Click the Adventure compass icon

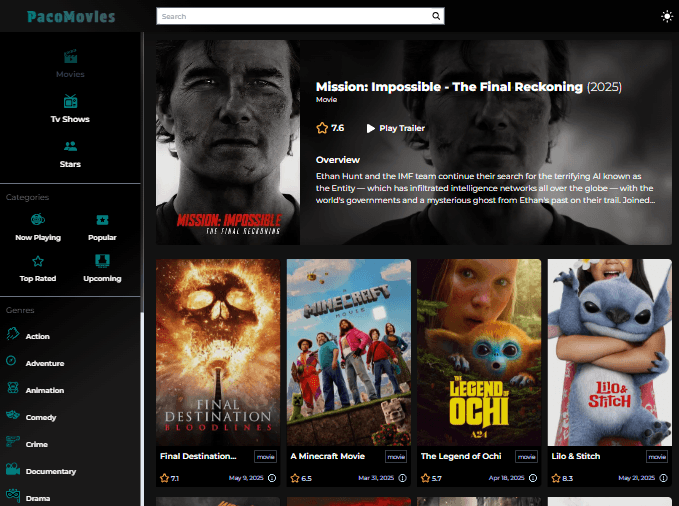coord(11,360)
